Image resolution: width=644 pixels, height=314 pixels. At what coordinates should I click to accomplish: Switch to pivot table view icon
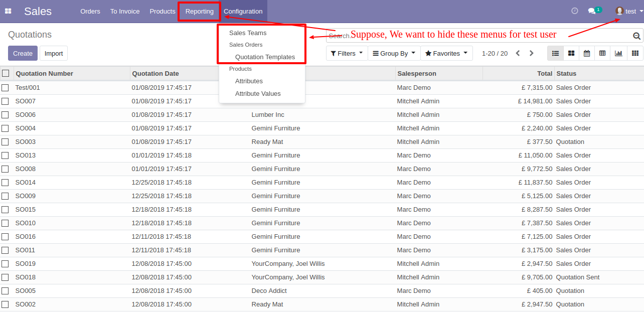[602, 53]
